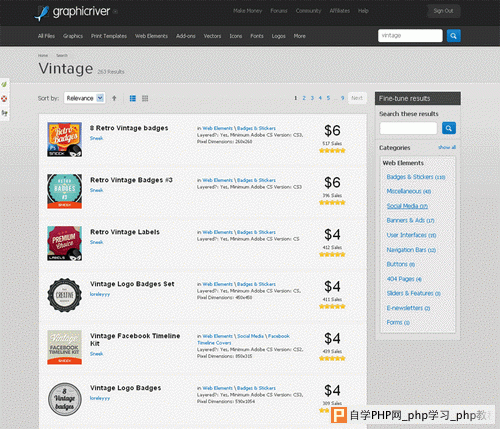Click the Help link

(363, 11)
